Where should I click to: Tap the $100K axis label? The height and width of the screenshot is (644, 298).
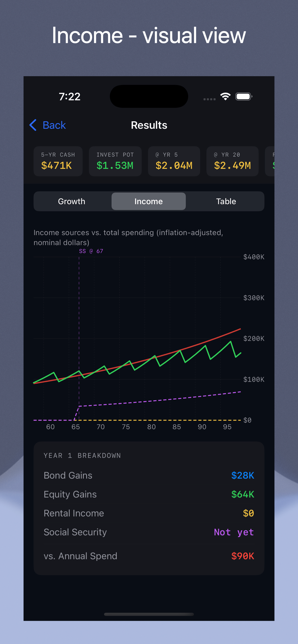tap(254, 379)
